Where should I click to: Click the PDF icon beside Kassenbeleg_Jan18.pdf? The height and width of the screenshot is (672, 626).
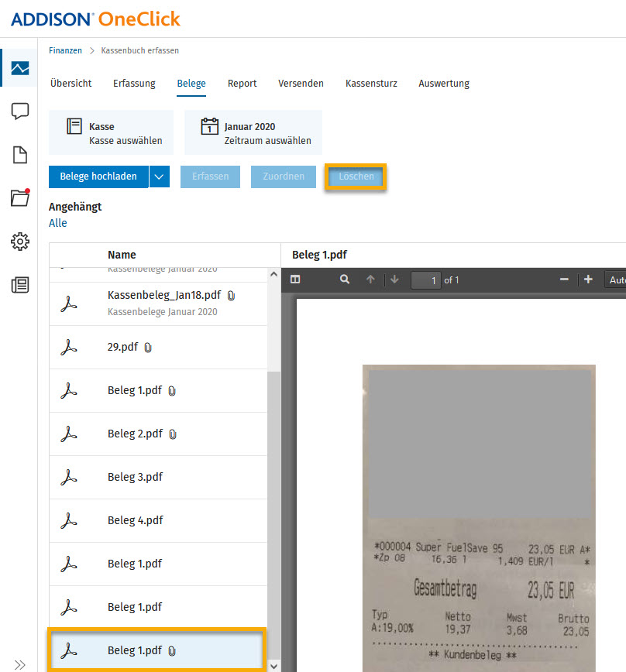(69, 303)
